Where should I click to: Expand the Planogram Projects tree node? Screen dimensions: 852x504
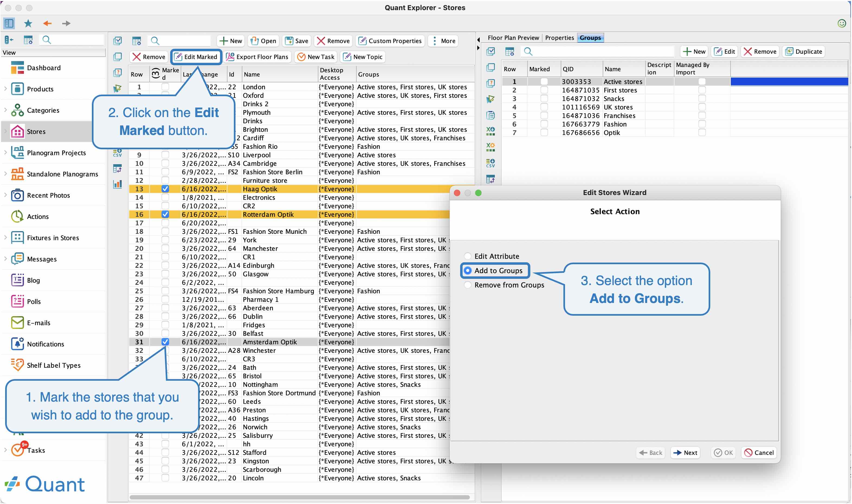(x=5, y=153)
